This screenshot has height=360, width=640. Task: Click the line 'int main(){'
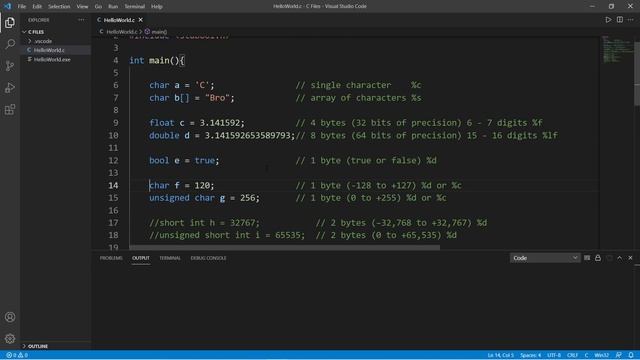point(157,60)
